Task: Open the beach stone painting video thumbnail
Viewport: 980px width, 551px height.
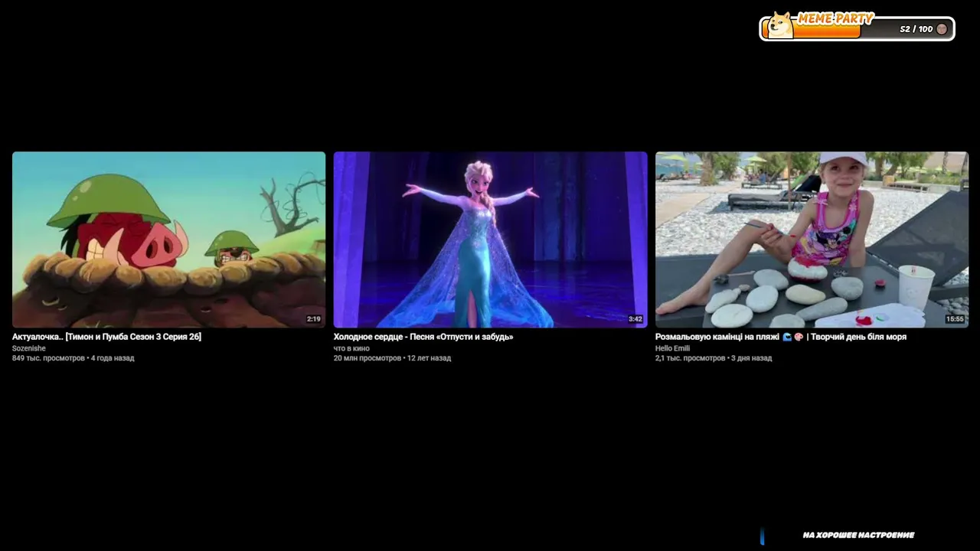Action: pos(812,240)
